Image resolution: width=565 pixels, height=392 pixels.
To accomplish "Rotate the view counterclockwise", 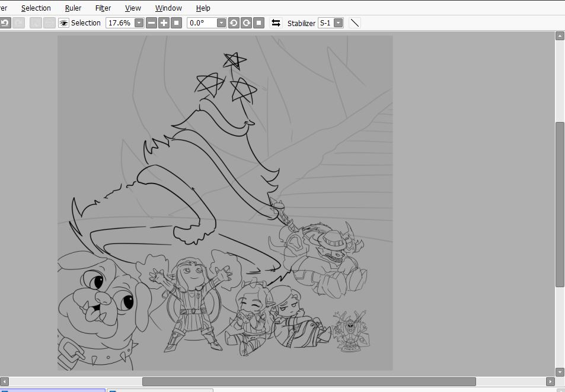I will pos(234,23).
